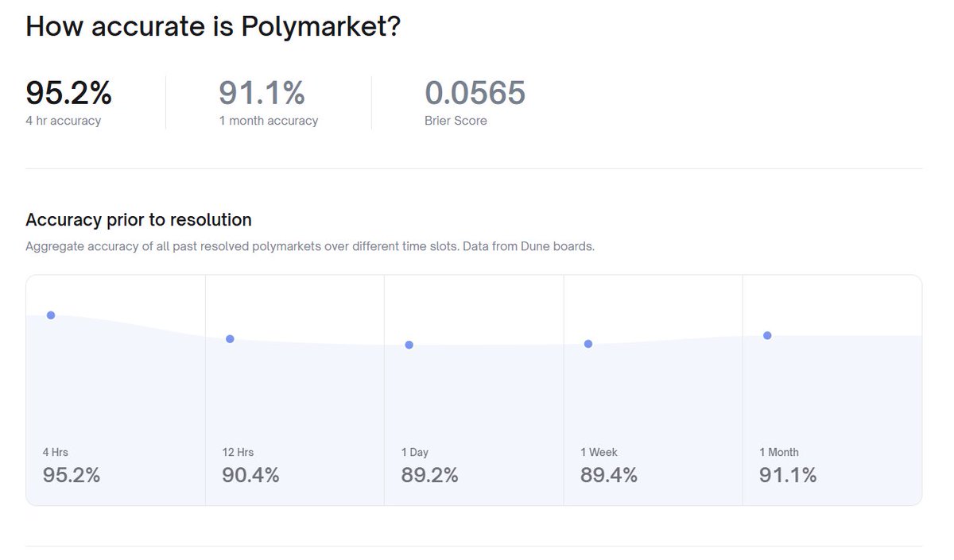The image size is (954, 560).
Task: Click the '4 hr accuracy' label
Action: [x=64, y=121]
